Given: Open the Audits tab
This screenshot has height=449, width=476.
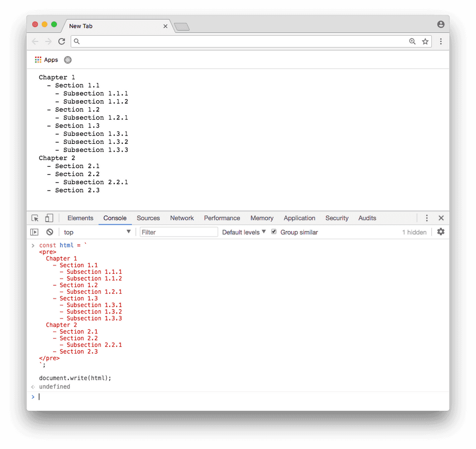Looking at the screenshot, I should 367,218.
